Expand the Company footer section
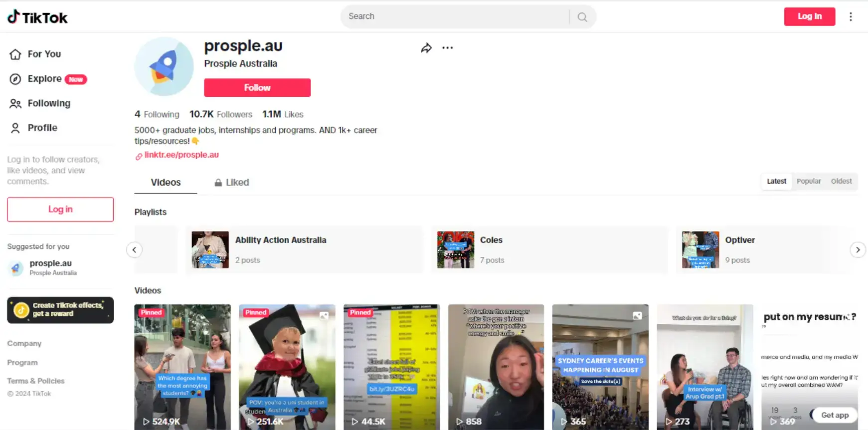The image size is (868, 430). 24,344
